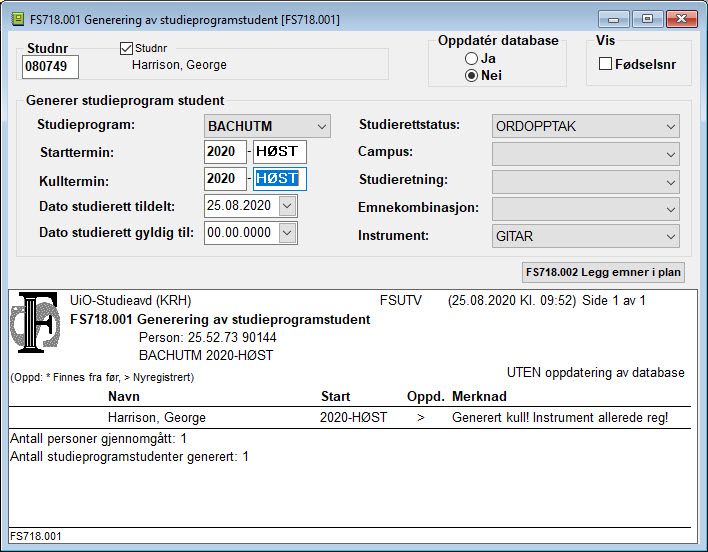The width and height of the screenshot is (708, 552).
Task: Click the > symbol in Oppd. column
Action: (421, 418)
